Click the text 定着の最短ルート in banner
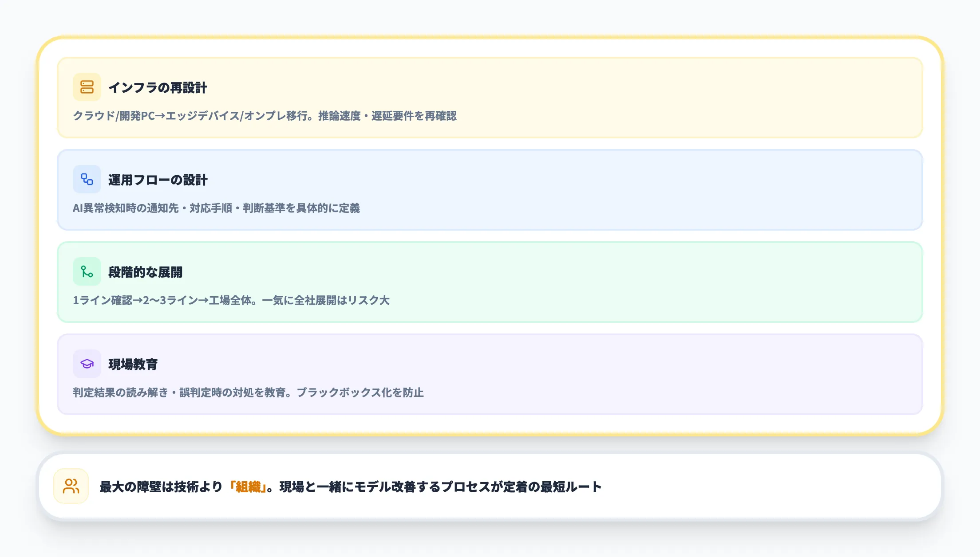The image size is (980, 557). [x=552, y=487]
